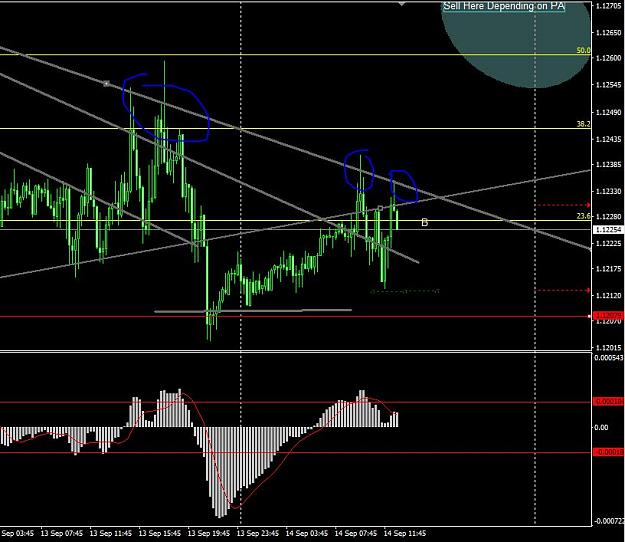Click the 38.2 Fibonacci level label
This screenshot has width=625, height=542.
pos(583,124)
